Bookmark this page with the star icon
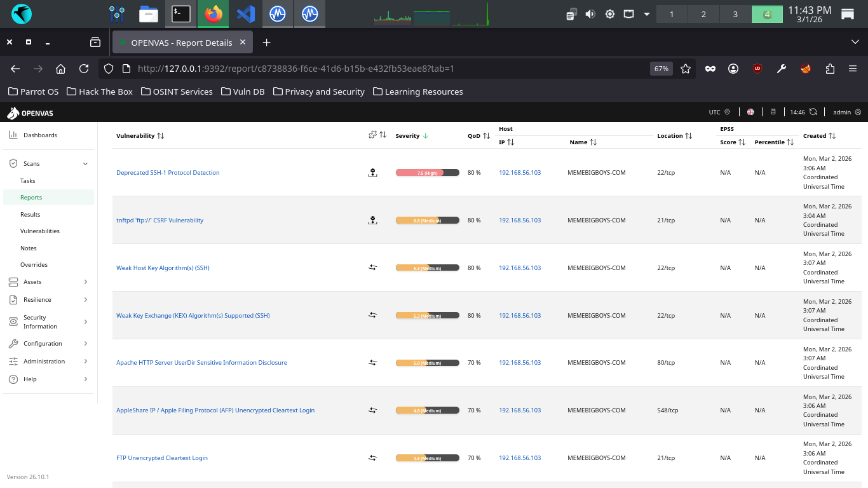Image resolution: width=868 pixels, height=488 pixels. pos(686,69)
